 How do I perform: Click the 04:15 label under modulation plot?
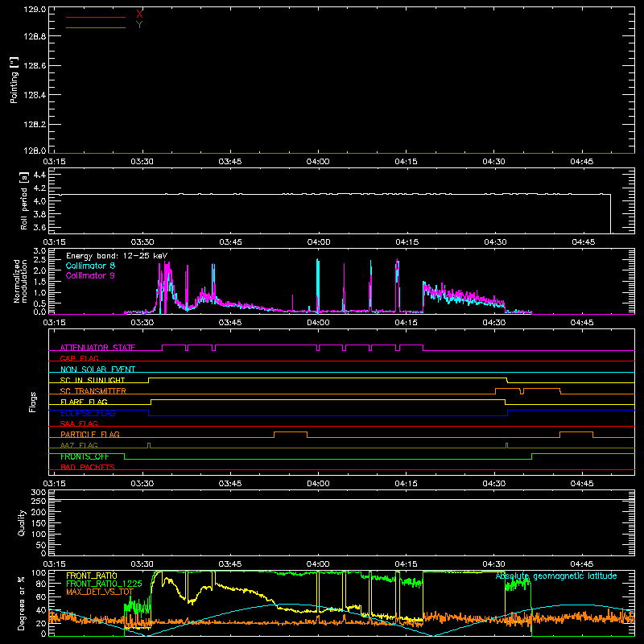click(x=407, y=323)
